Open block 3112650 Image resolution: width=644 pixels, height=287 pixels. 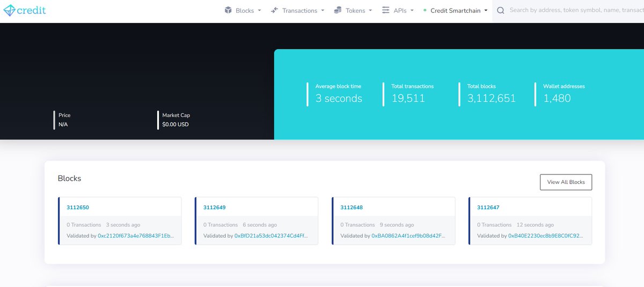pyautogui.click(x=78, y=207)
